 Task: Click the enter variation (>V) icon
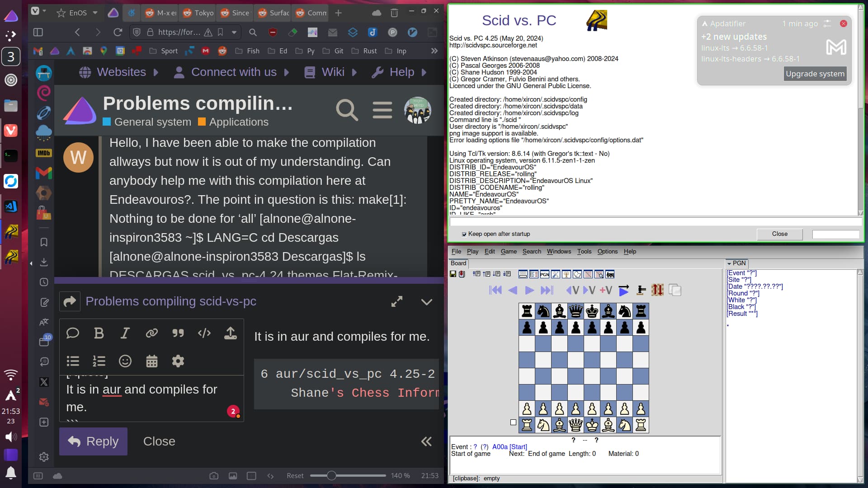(589, 290)
